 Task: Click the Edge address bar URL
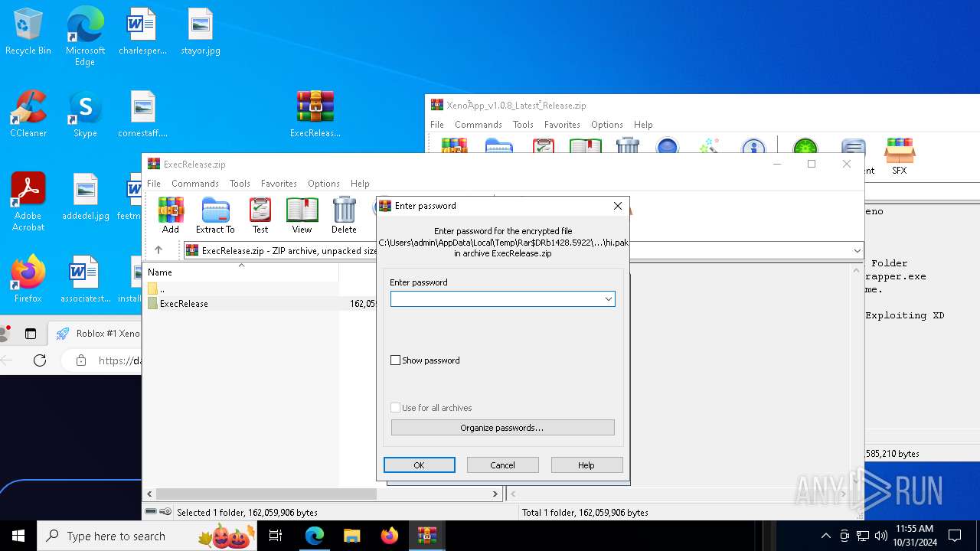119,360
